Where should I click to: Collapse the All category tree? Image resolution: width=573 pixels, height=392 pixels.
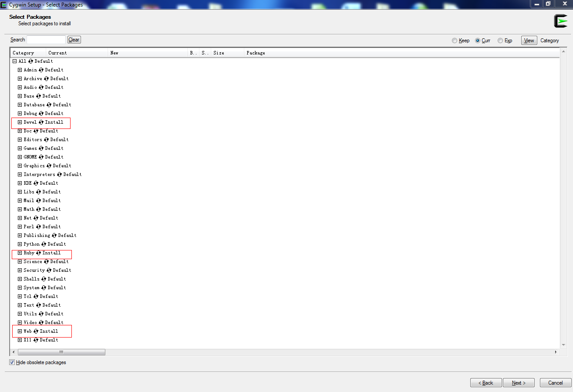[x=15, y=61]
